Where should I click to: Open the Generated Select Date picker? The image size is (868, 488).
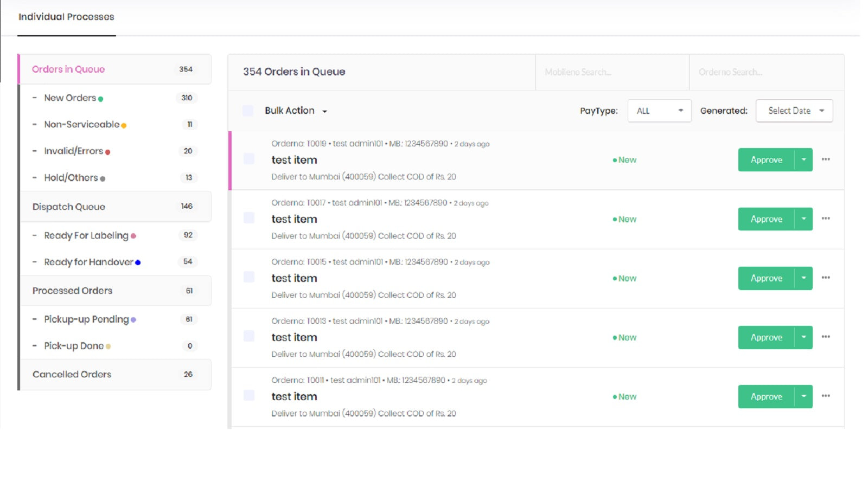(794, 111)
